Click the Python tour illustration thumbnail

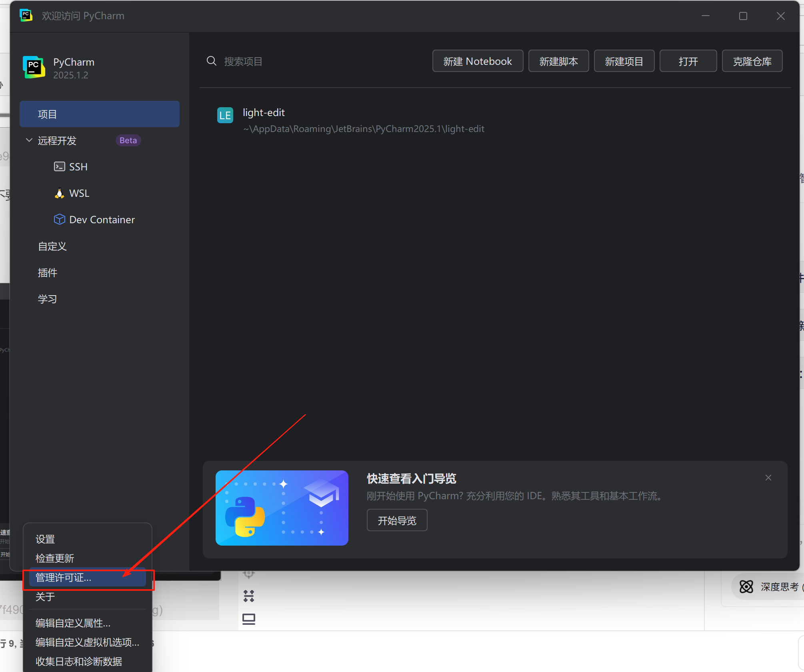282,508
